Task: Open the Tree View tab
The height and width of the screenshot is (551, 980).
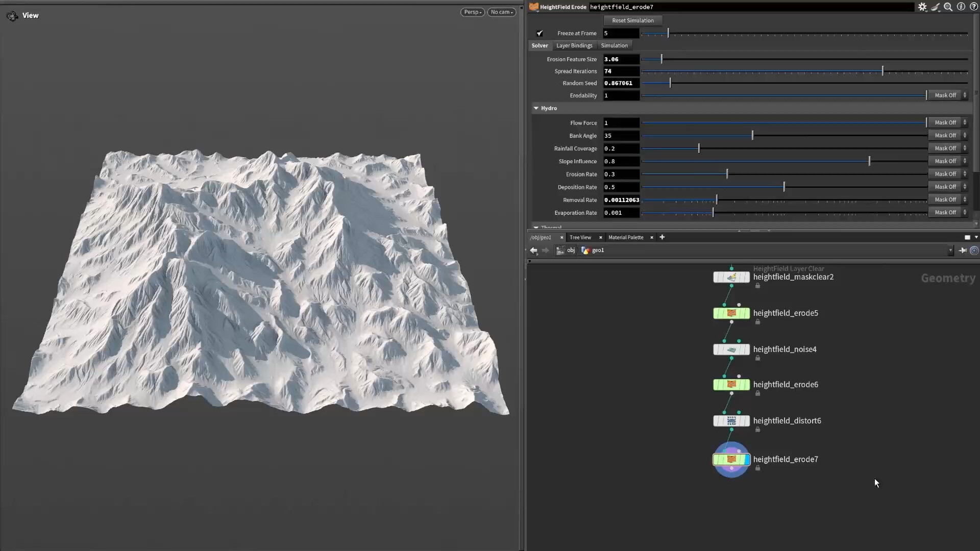Action: (580, 237)
